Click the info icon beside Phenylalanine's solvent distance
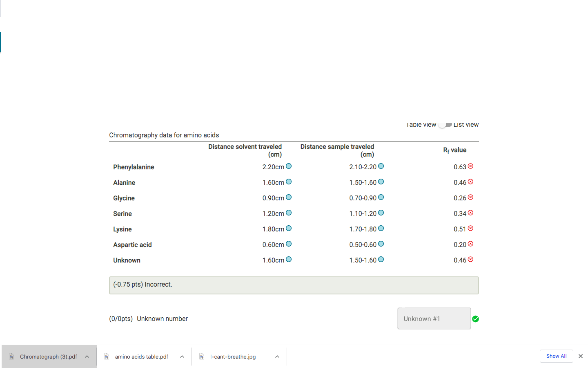The height and width of the screenshot is (368, 588). tap(289, 166)
